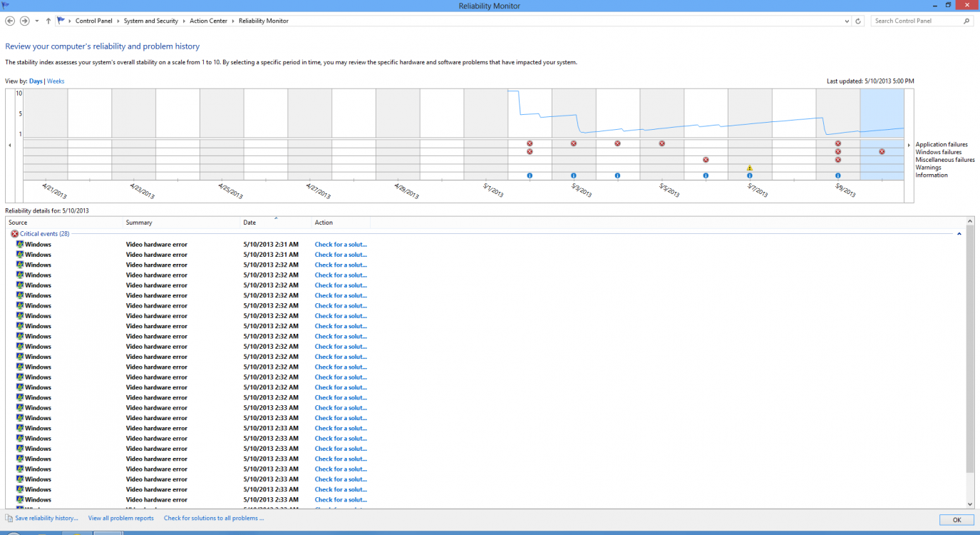Click Reliability Monitor breadcrumb item
Screen dimensions: 980x535
[x=264, y=21]
